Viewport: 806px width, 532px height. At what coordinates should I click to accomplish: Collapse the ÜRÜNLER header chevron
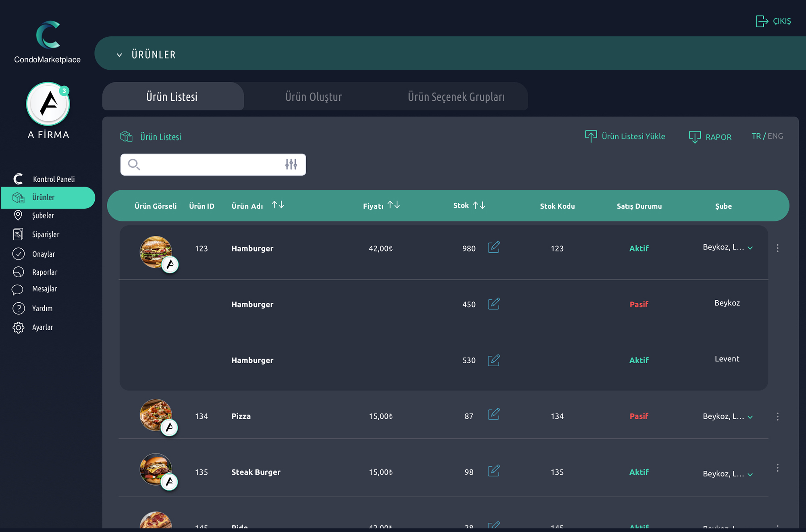tap(119, 55)
